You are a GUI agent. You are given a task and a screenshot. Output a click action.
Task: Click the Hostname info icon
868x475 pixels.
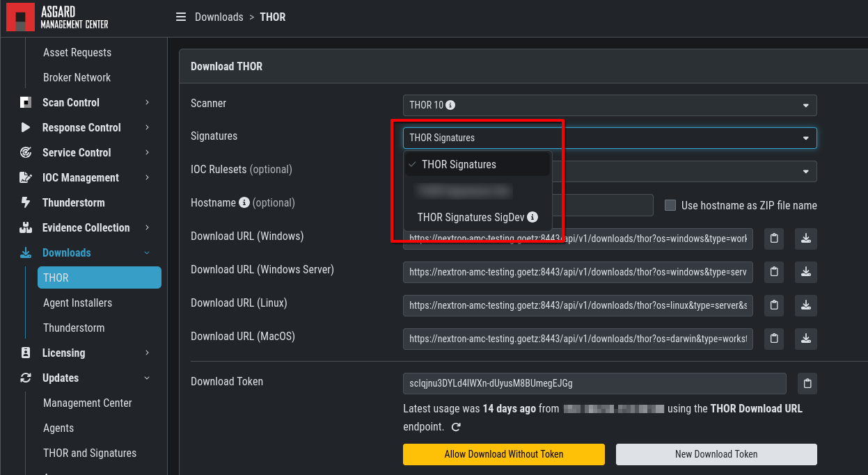tap(244, 203)
